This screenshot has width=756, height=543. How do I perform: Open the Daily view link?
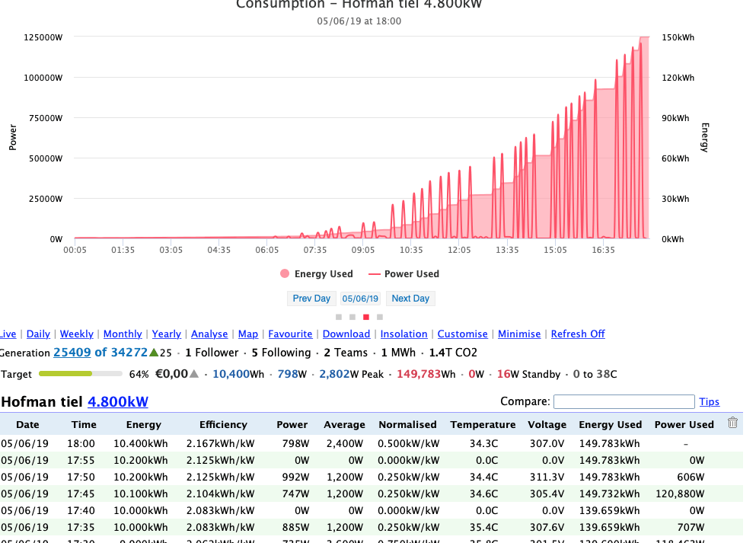pyautogui.click(x=38, y=334)
